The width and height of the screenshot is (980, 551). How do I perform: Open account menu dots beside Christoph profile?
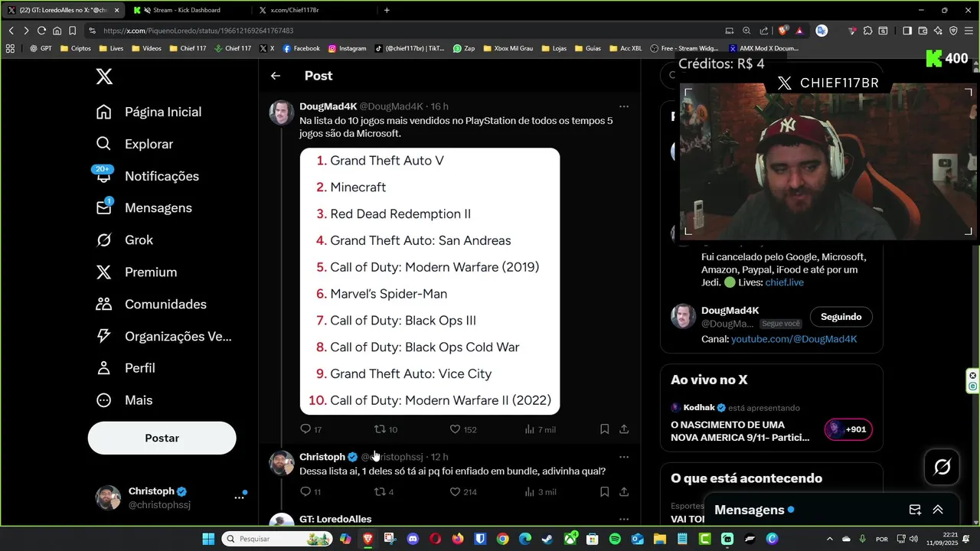(240, 497)
